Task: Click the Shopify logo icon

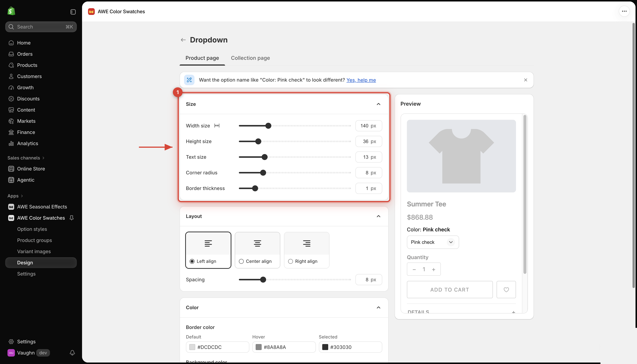Action: click(x=11, y=11)
